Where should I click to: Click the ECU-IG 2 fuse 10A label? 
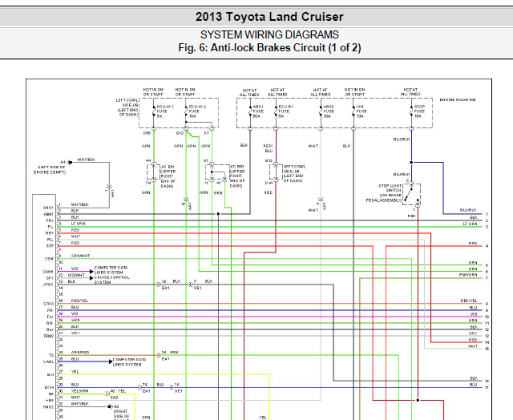197,111
